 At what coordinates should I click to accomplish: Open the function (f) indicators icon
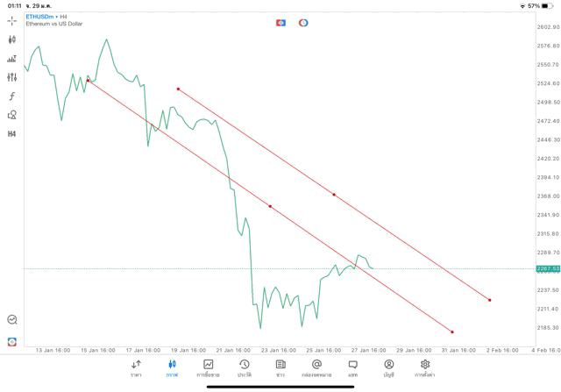click(x=12, y=96)
